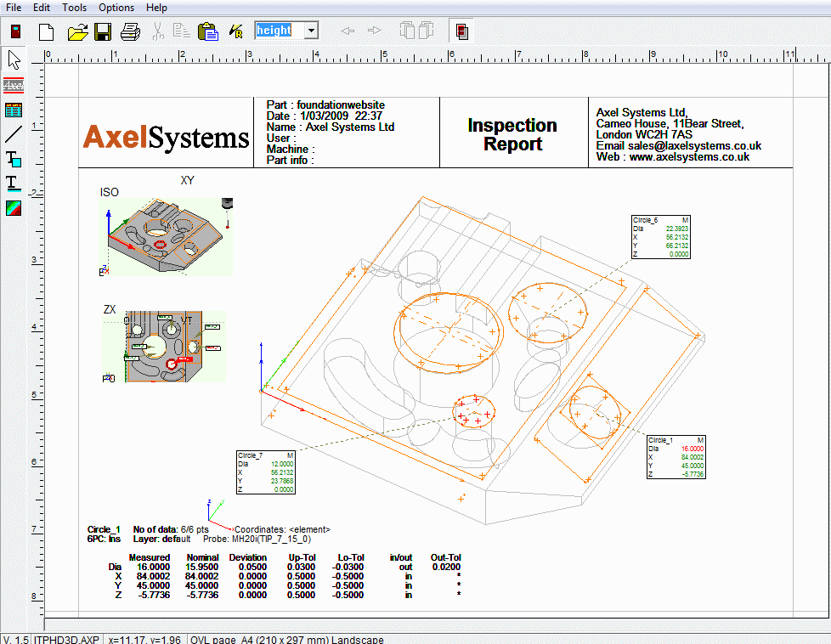Pick the picture insertion tool
The width and height of the screenshot is (831, 644).
click(14, 208)
